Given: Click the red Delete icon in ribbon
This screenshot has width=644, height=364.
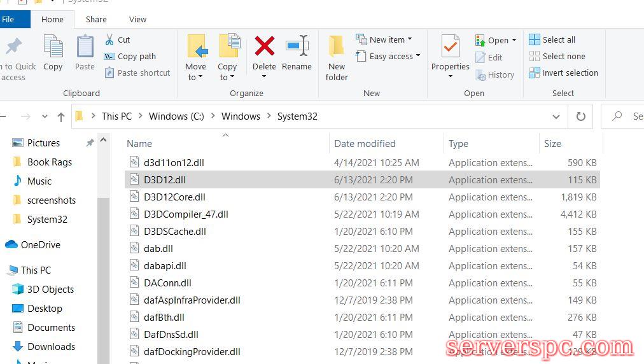Looking at the screenshot, I should pos(264,48).
